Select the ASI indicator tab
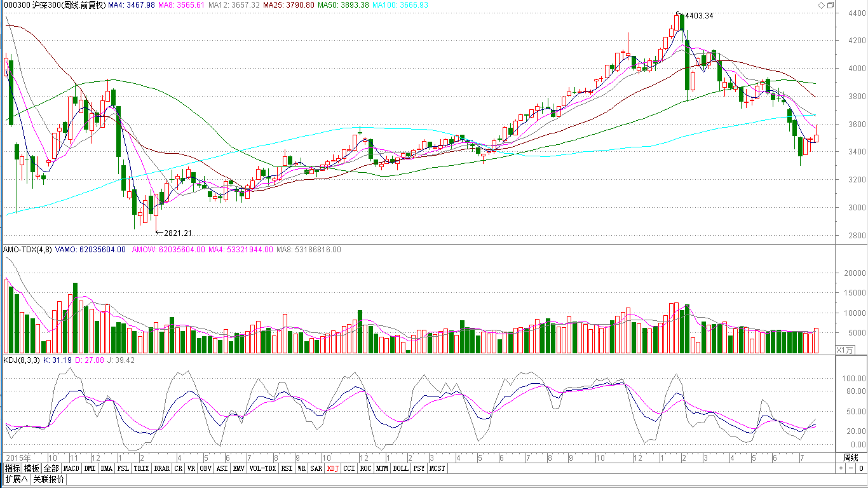 222,468
